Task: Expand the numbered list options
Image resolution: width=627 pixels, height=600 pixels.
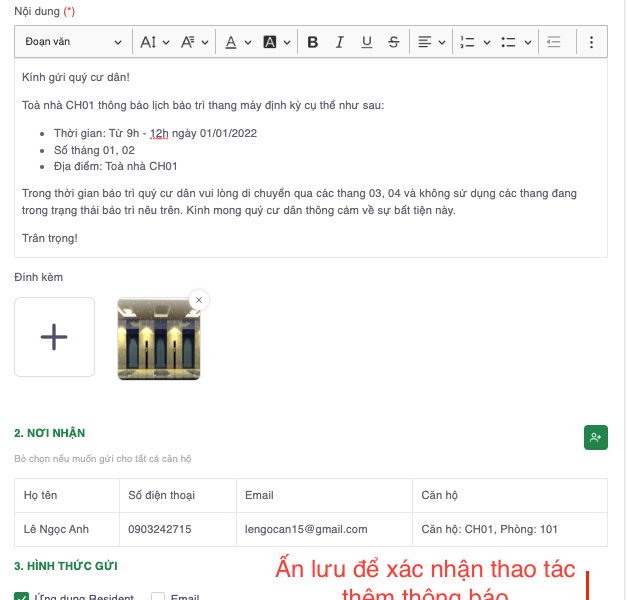Action: (474, 42)
